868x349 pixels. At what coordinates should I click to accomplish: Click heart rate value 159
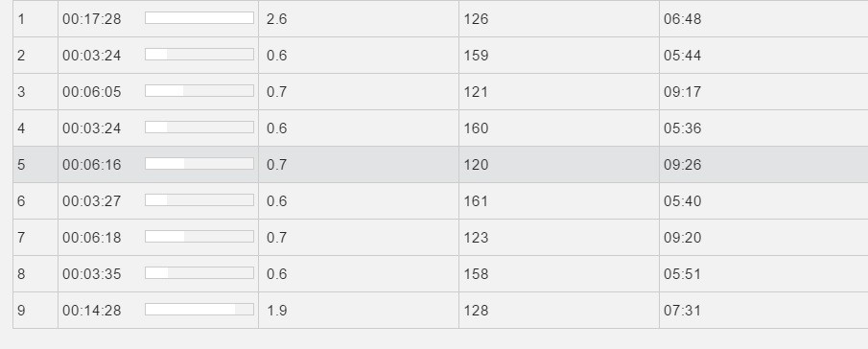[476, 56]
